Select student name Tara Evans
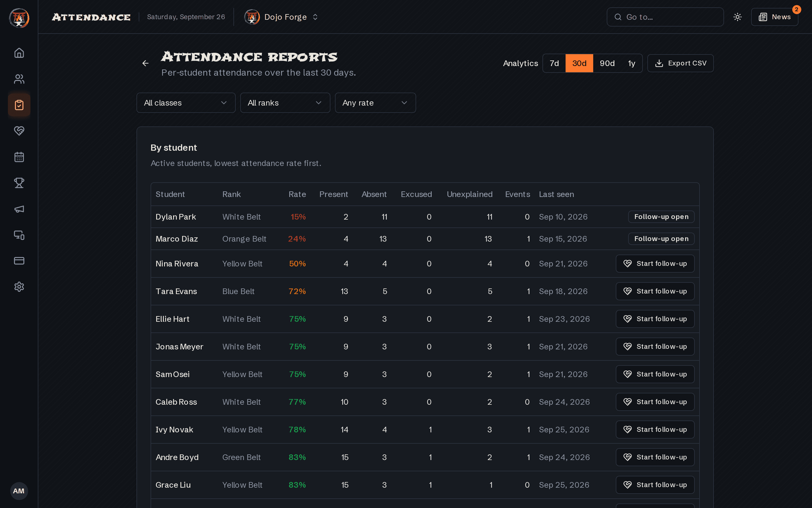The width and height of the screenshot is (812, 508). tap(176, 291)
